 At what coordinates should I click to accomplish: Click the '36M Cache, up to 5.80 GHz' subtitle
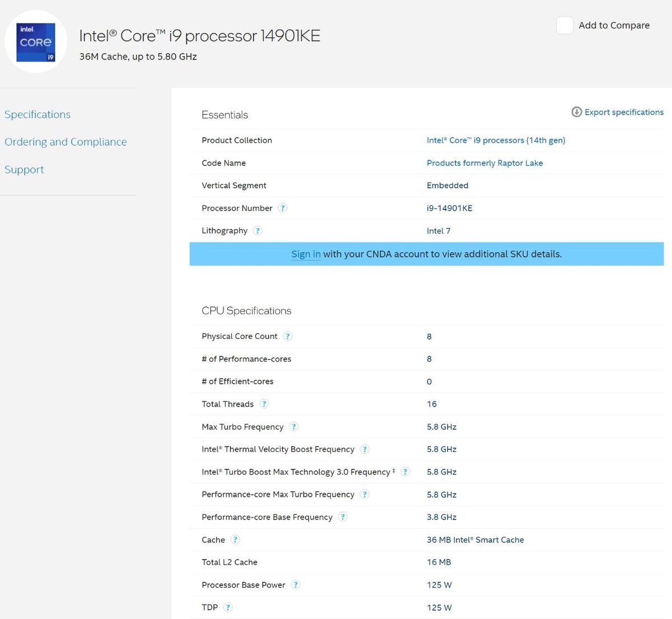tap(138, 57)
